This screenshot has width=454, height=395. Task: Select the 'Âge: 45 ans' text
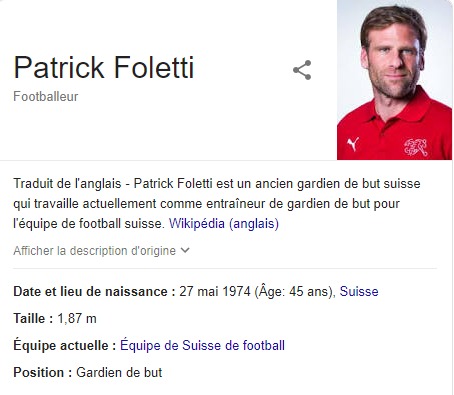coord(293,292)
